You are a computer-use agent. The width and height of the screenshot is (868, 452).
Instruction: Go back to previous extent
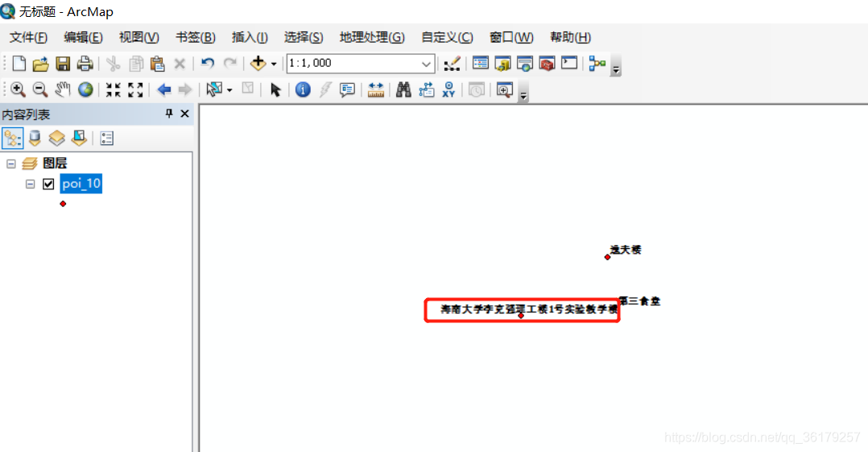point(164,89)
